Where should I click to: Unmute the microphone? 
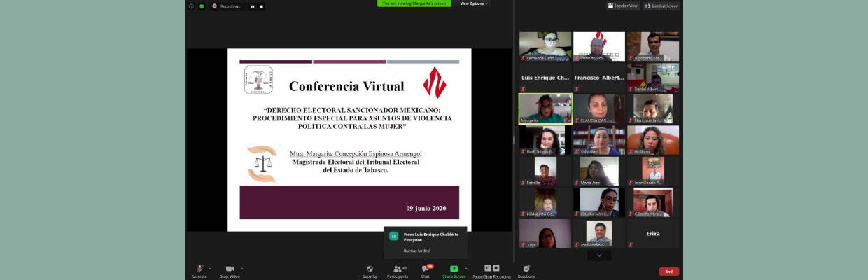[x=199, y=269]
